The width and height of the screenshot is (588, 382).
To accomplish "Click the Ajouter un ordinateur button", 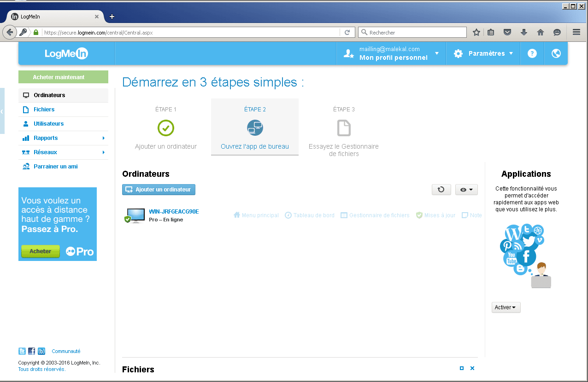I will [159, 190].
